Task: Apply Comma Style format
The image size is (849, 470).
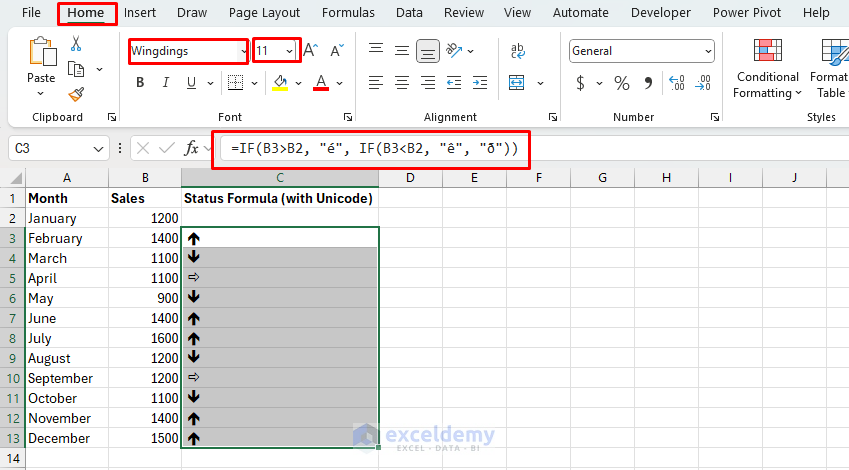Action: [x=648, y=83]
